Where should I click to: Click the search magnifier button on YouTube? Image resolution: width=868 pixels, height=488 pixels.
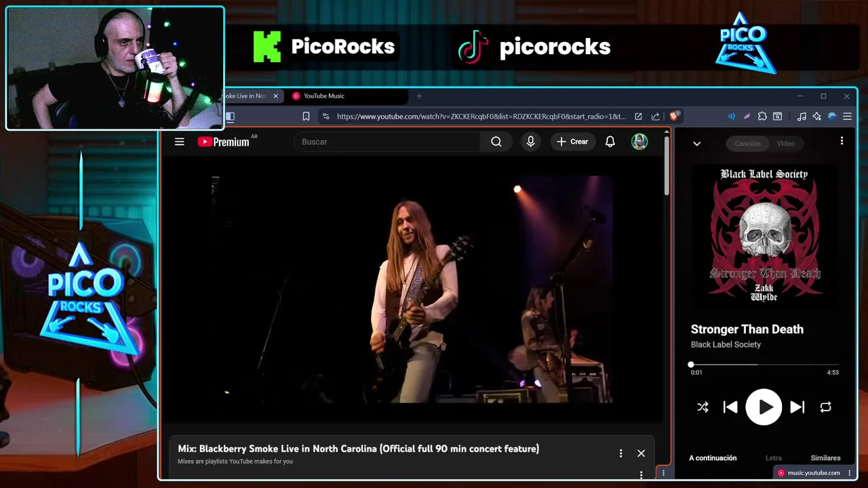(496, 142)
